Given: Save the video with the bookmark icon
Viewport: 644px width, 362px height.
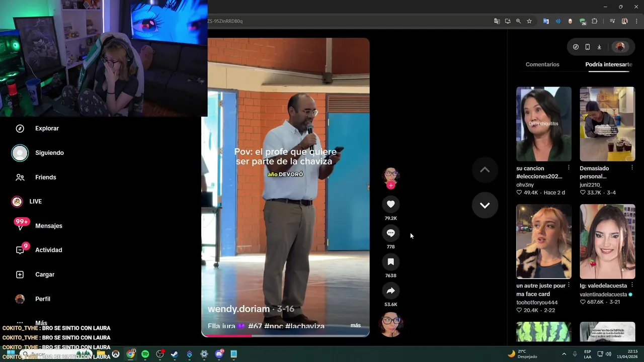Looking at the screenshot, I should click(390, 261).
